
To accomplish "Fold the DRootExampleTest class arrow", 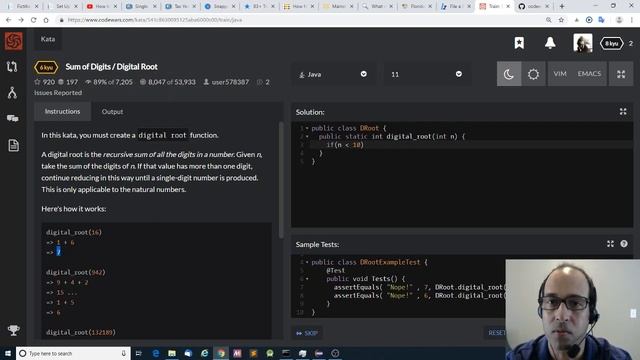I will click(x=307, y=262).
